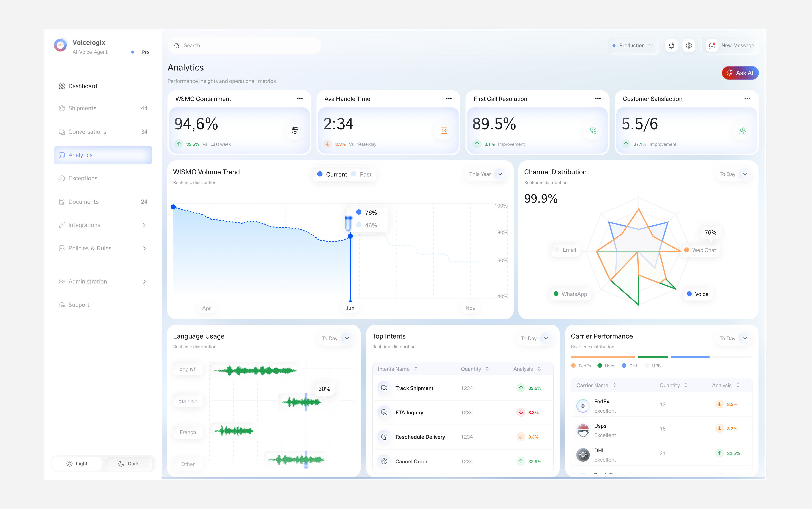Click the Ask AI button
Image resolution: width=812 pixels, height=509 pixels.
tap(740, 73)
